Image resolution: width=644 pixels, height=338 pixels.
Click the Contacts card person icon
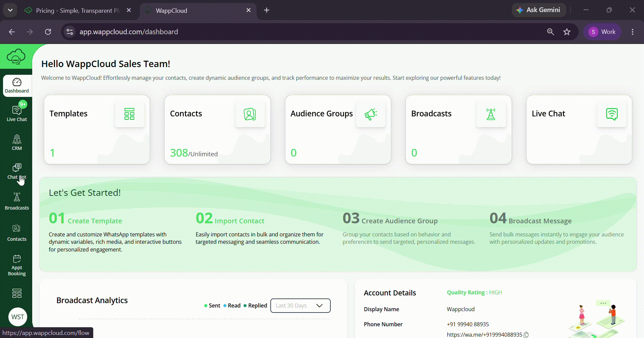[x=250, y=114]
